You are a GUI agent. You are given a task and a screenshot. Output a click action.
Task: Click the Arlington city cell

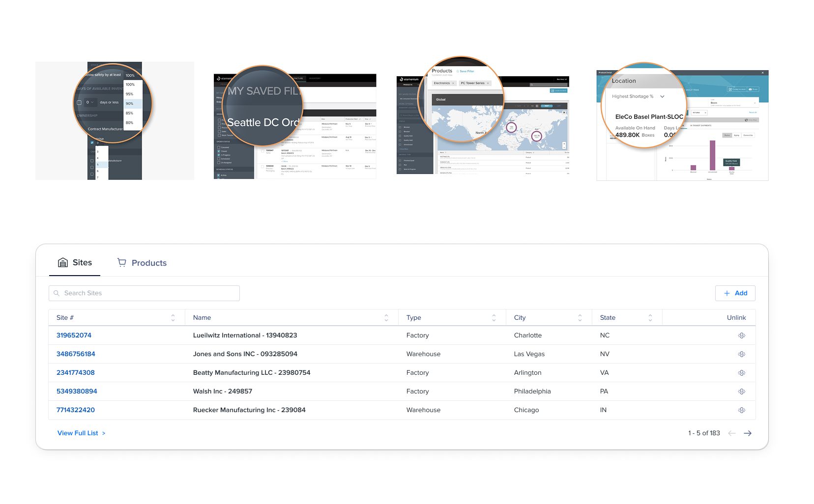click(x=527, y=373)
